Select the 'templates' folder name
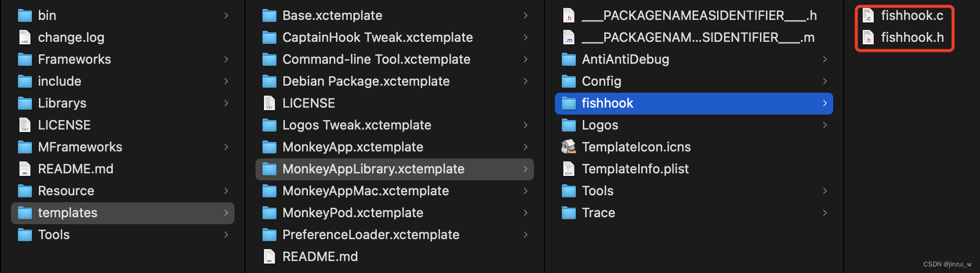This screenshot has width=980, height=273. (68, 213)
